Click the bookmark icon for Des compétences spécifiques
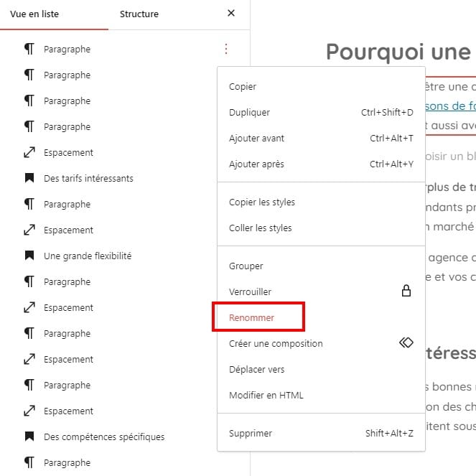Image resolution: width=476 pixels, height=476 pixels. pyautogui.click(x=29, y=437)
